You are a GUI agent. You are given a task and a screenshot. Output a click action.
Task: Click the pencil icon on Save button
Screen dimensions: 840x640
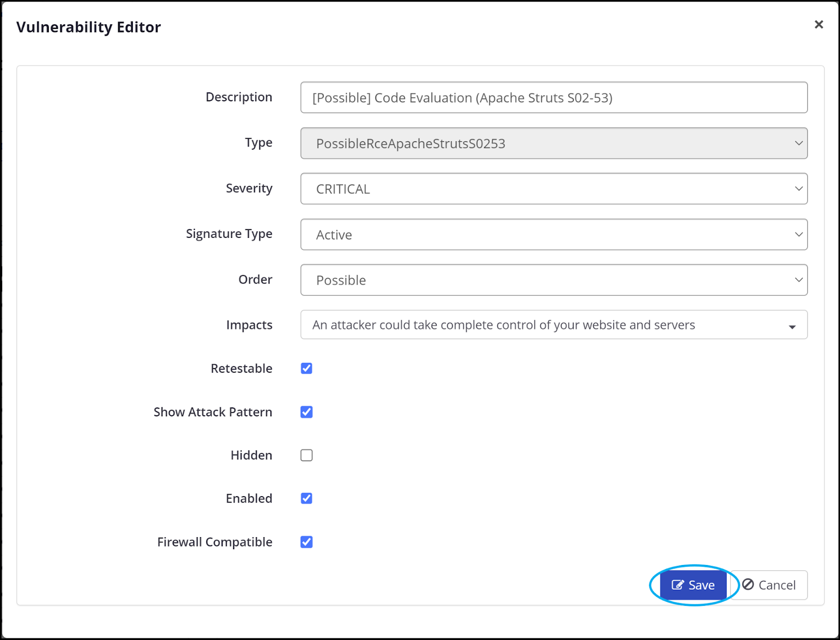(678, 584)
